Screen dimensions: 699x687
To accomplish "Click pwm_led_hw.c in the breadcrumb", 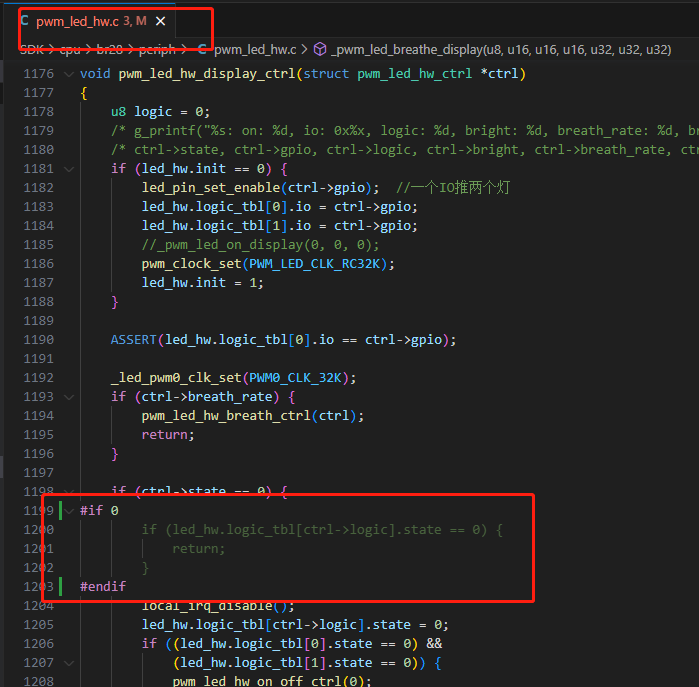I will 255,49.
